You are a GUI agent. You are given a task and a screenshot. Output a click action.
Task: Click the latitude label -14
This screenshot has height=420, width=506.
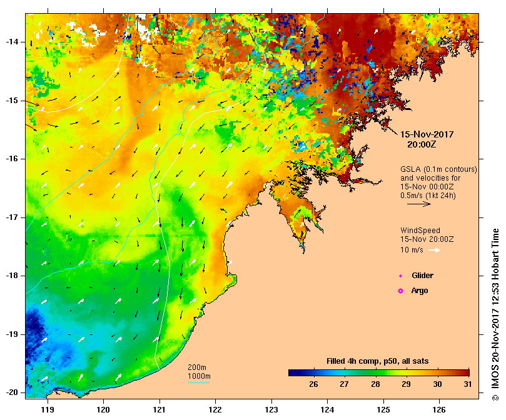pyautogui.click(x=13, y=42)
